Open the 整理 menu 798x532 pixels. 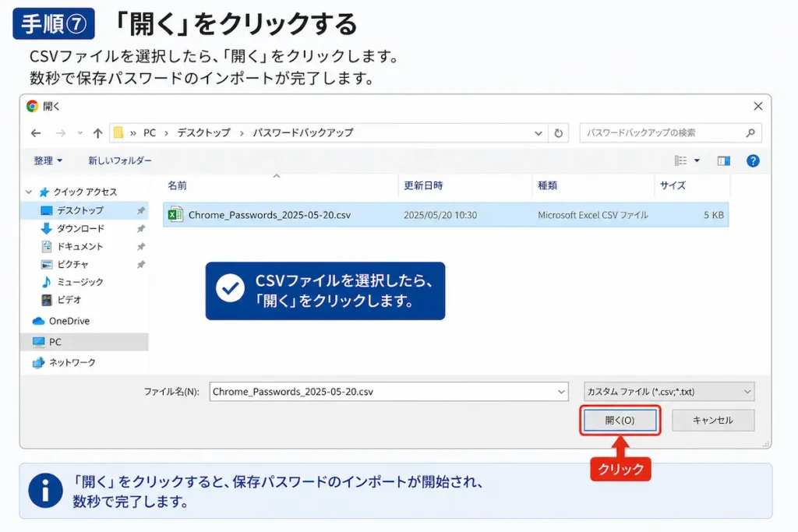[x=48, y=160]
